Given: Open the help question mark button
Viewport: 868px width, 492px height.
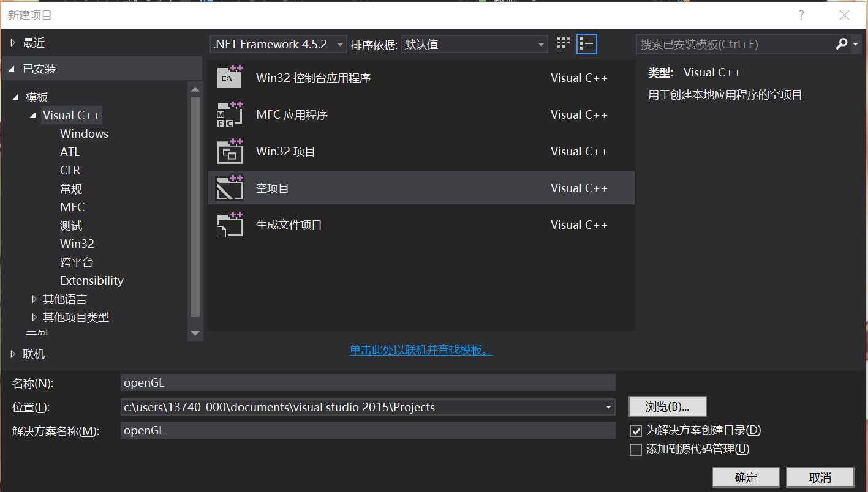Looking at the screenshot, I should click(x=801, y=15).
